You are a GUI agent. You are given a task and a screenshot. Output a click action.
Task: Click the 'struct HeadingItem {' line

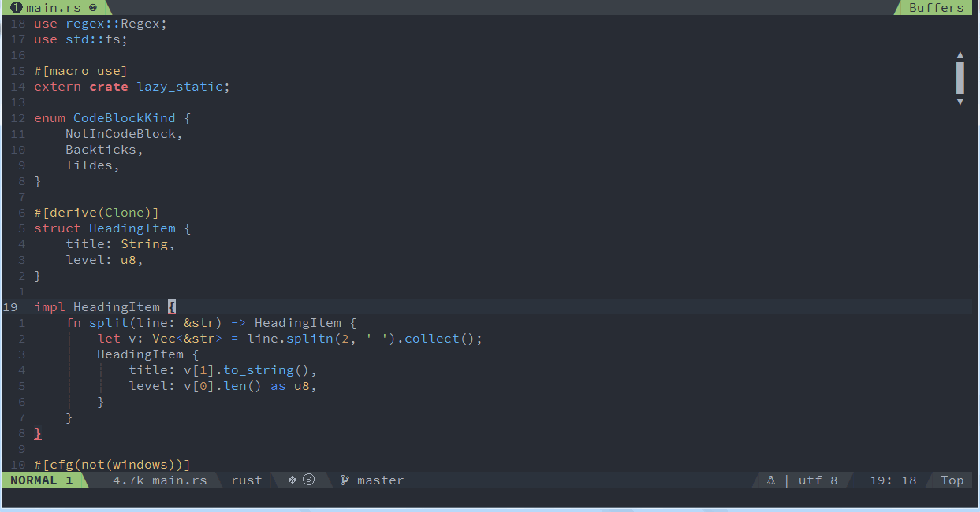pos(113,228)
